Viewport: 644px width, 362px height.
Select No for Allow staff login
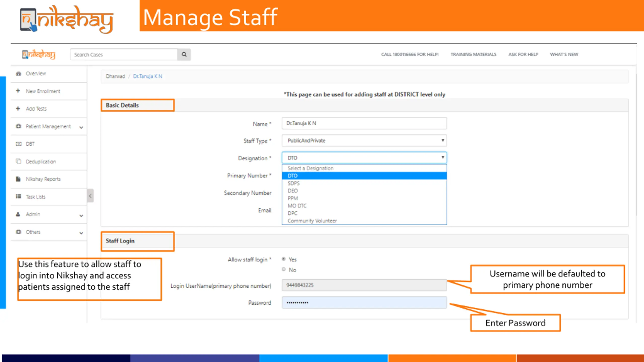point(284,269)
